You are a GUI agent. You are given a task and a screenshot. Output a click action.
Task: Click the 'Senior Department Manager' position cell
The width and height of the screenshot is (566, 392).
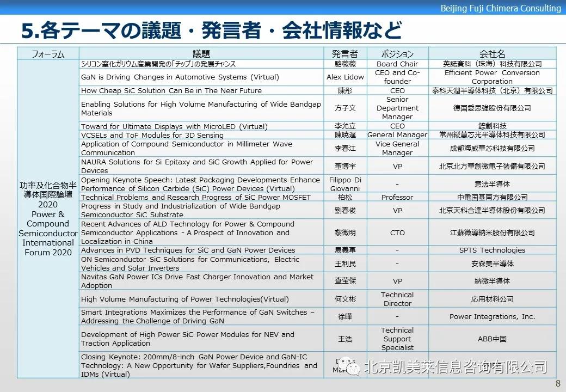[x=397, y=108]
